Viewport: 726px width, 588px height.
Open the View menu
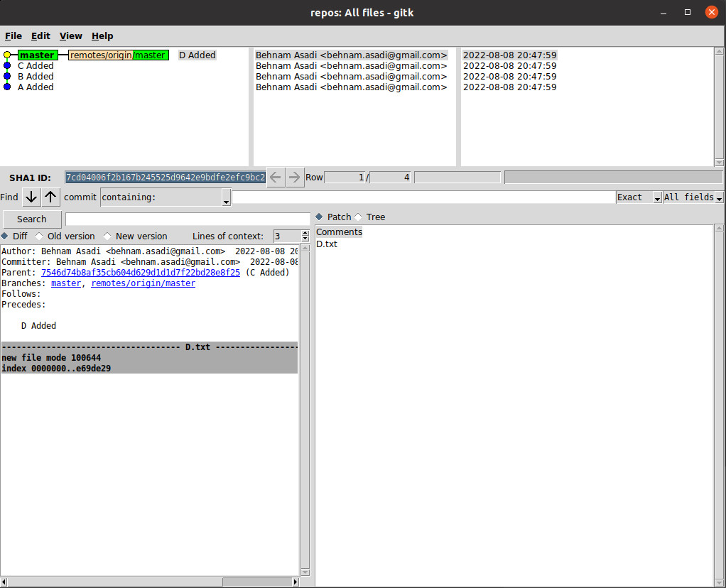click(70, 36)
